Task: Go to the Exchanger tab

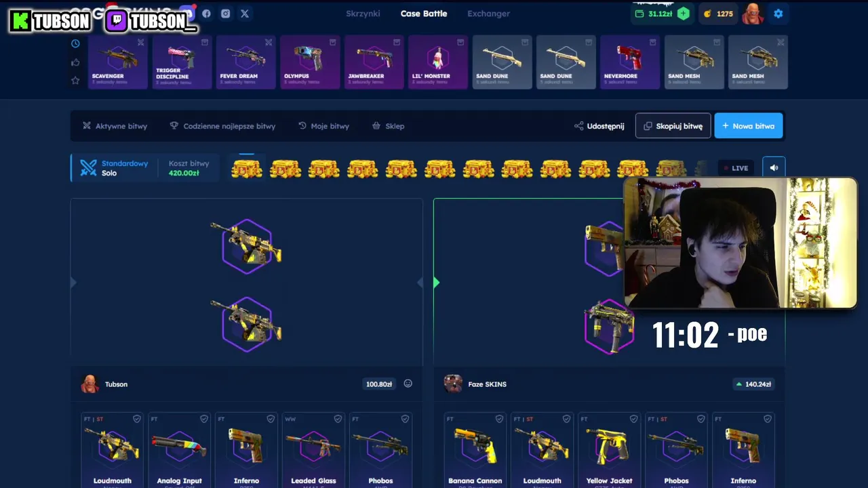Action: point(488,14)
